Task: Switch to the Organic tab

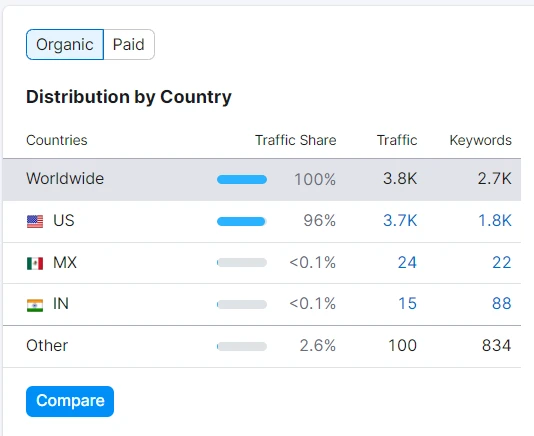Action: 65,44
